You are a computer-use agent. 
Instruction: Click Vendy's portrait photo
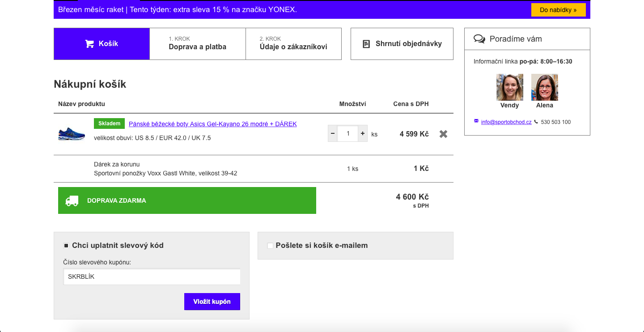510,87
